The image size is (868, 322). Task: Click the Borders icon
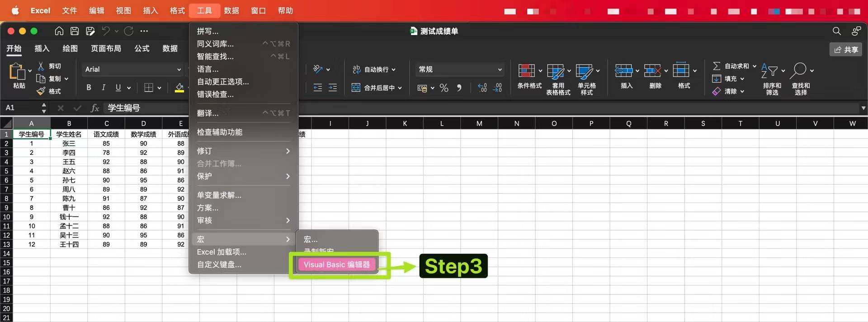click(149, 88)
